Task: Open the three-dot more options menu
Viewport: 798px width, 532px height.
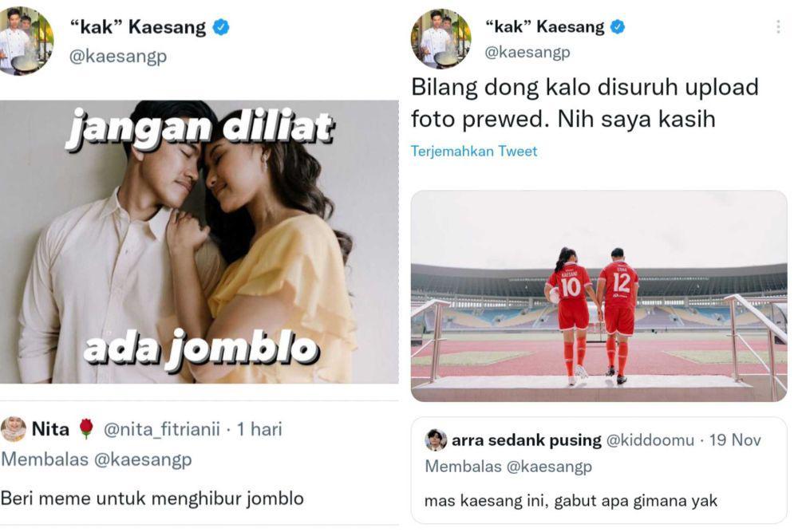Action: 777,27
